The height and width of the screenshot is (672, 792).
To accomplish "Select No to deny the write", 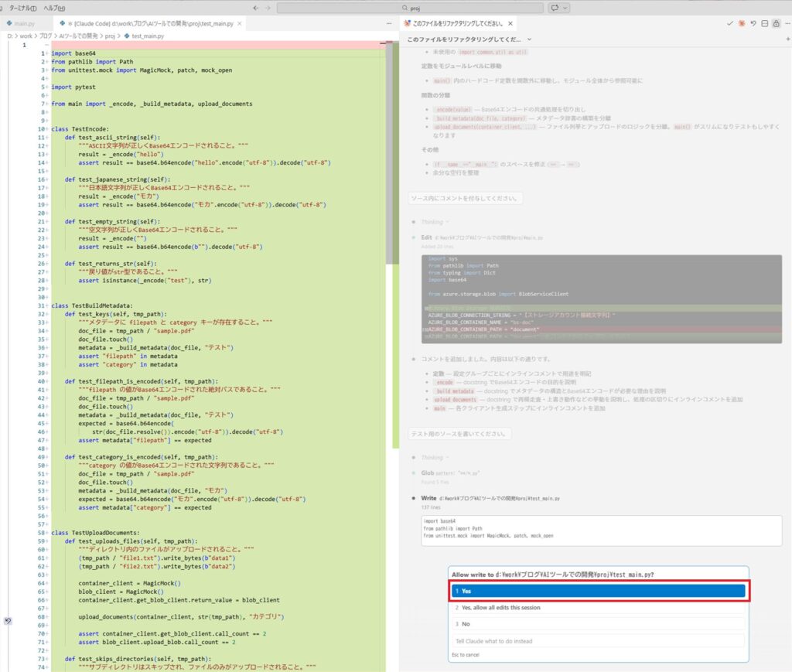I will tap(598, 624).
